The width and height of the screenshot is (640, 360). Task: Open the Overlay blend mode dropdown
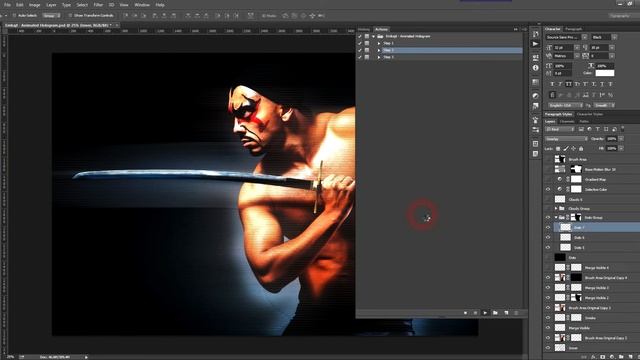(x=566, y=139)
